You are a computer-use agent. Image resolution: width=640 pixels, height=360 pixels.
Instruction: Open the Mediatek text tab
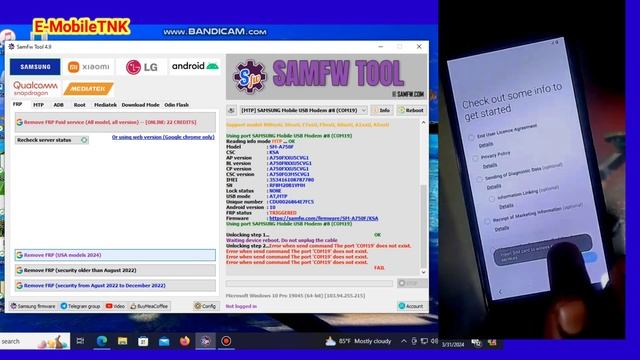[105, 105]
